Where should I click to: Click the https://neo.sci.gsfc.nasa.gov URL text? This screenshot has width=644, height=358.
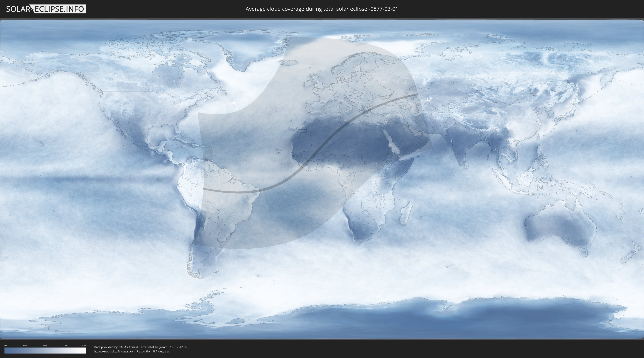(x=114, y=352)
